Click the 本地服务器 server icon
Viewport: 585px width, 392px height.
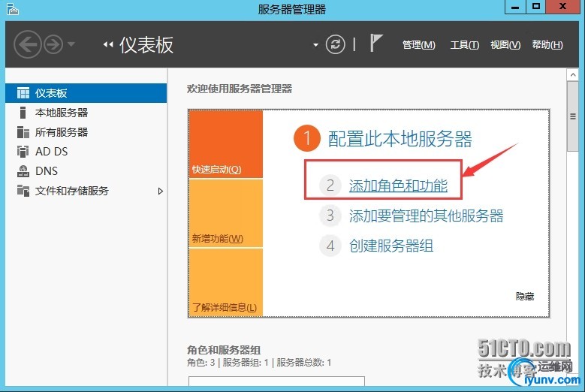click(23, 112)
